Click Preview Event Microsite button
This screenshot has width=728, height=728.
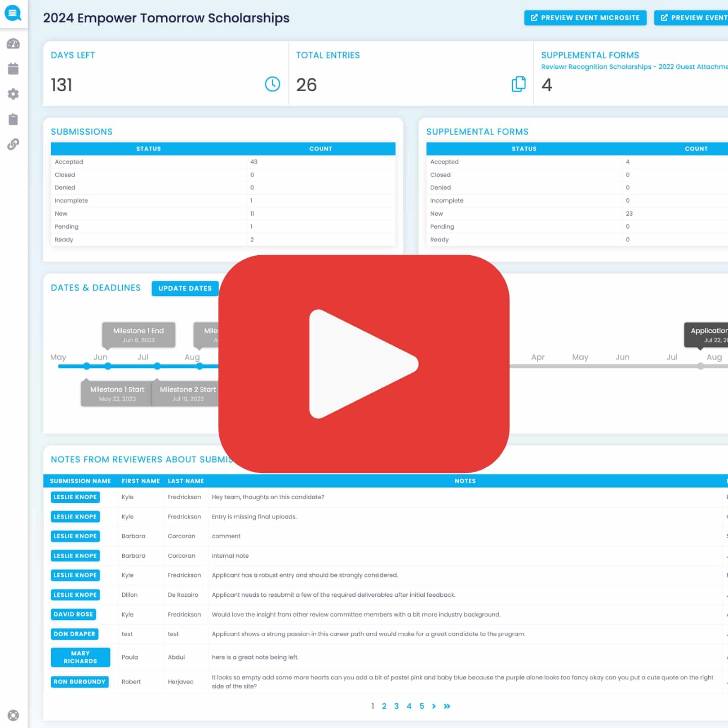(585, 18)
